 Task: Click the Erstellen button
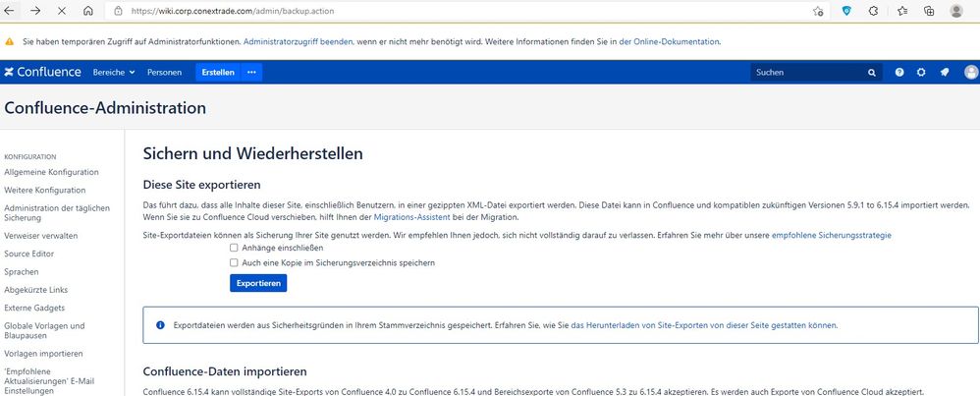(218, 72)
